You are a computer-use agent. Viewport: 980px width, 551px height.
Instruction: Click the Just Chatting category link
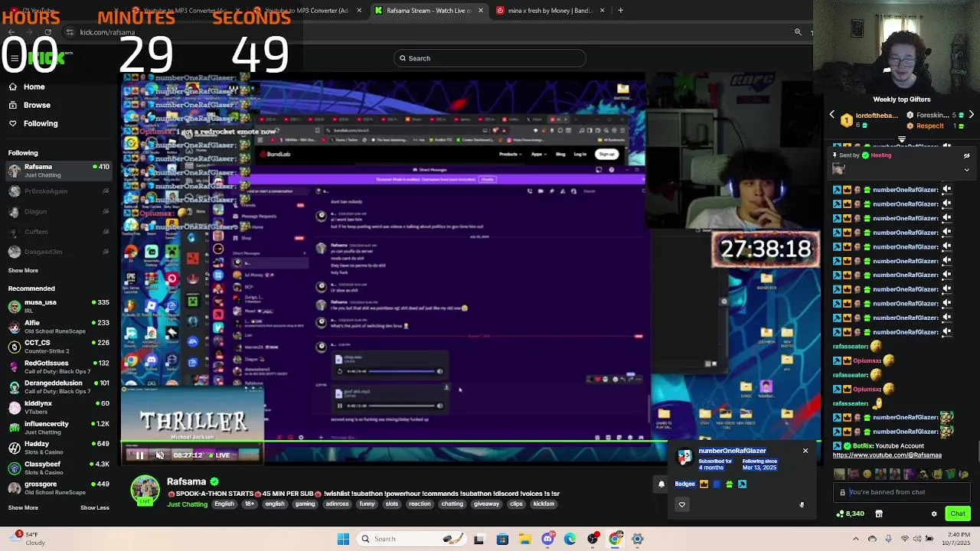click(x=187, y=504)
